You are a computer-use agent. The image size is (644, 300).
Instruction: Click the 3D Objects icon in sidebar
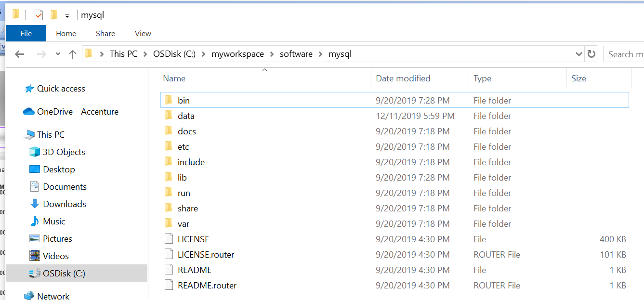35,152
